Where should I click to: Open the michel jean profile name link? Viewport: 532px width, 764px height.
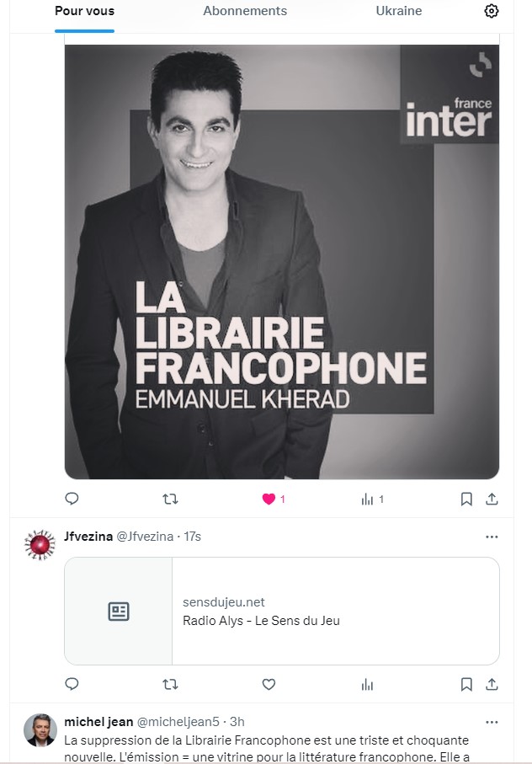(97, 722)
